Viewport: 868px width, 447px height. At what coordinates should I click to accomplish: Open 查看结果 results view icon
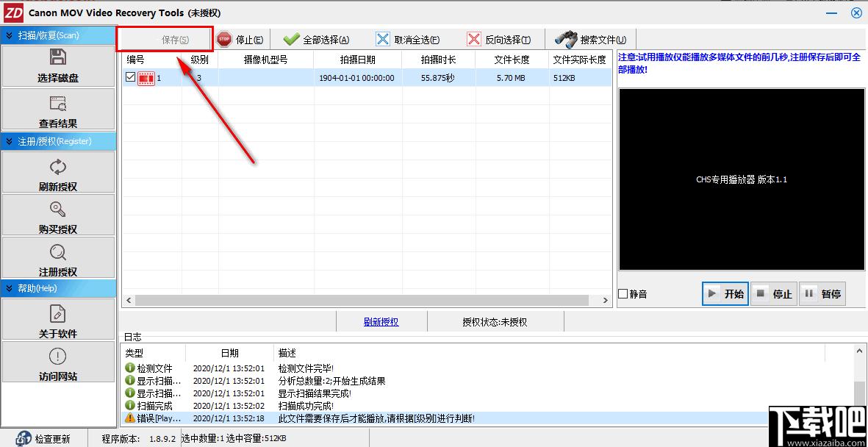click(57, 103)
